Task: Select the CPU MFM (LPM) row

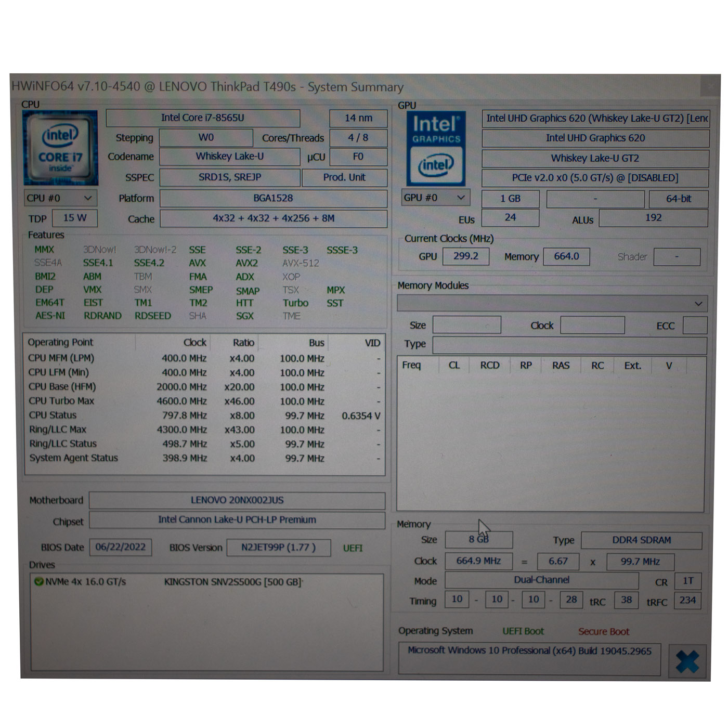Action: click(x=204, y=358)
